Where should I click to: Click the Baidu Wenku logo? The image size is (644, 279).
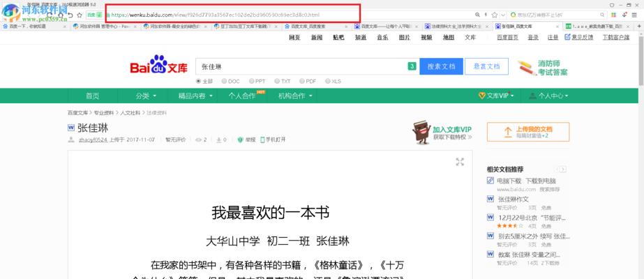coord(158,65)
